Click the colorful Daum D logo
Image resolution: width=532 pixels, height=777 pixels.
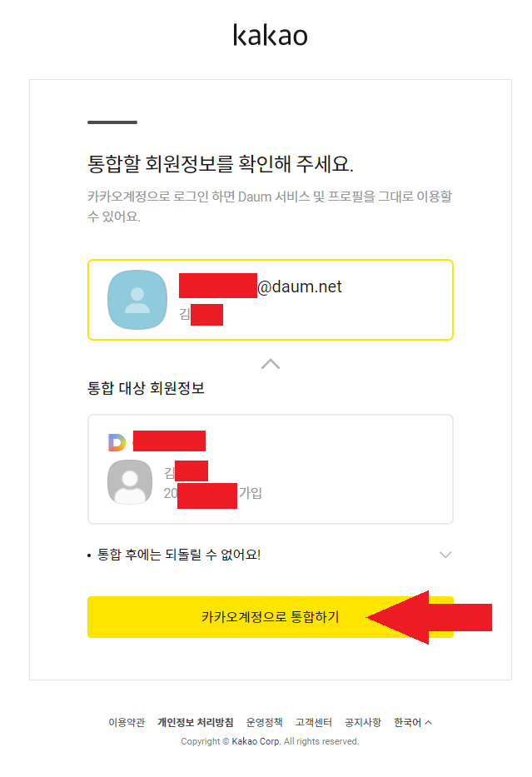click(x=117, y=442)
